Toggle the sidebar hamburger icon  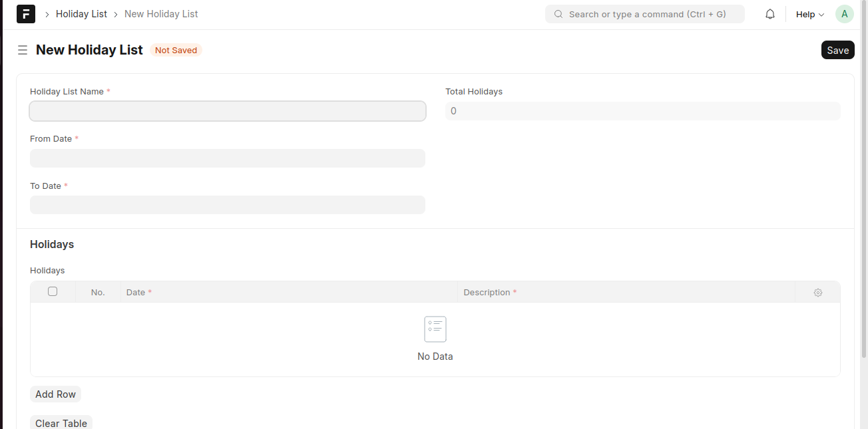(23, 50)
